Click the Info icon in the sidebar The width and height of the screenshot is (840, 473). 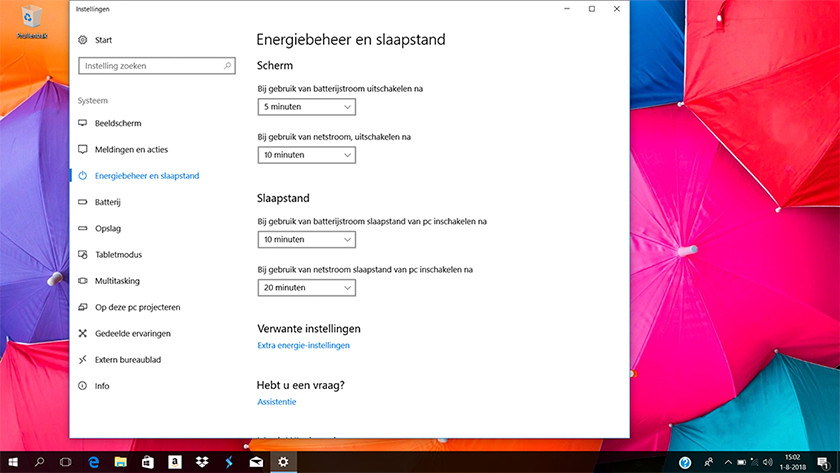pyautogui.click(x=83, y=386)
